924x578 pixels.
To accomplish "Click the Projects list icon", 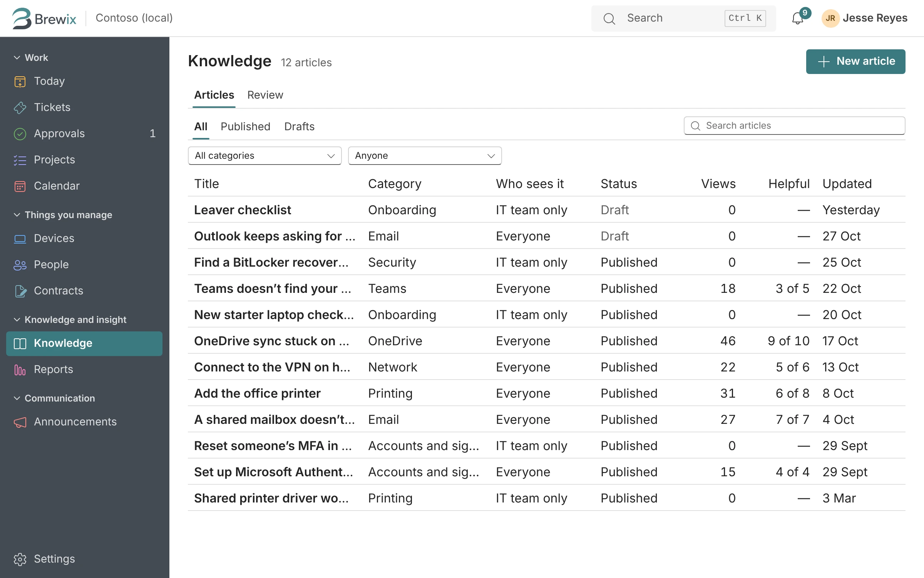I will point(20,160).
